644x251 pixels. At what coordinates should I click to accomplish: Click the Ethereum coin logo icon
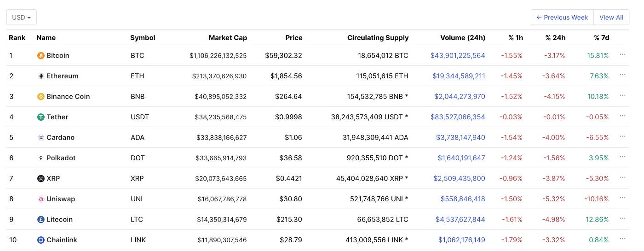point(41,76)
